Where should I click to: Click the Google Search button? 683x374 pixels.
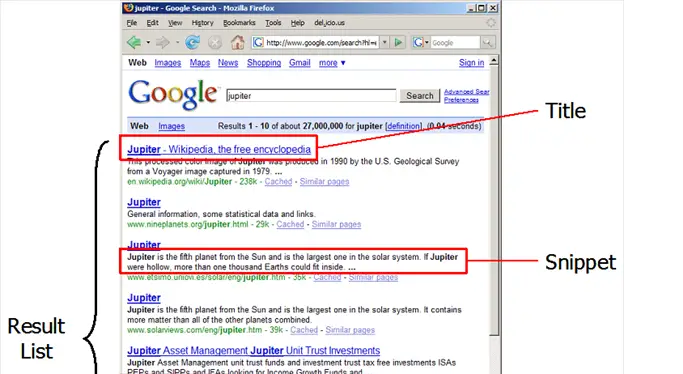[x=420, y=96]
